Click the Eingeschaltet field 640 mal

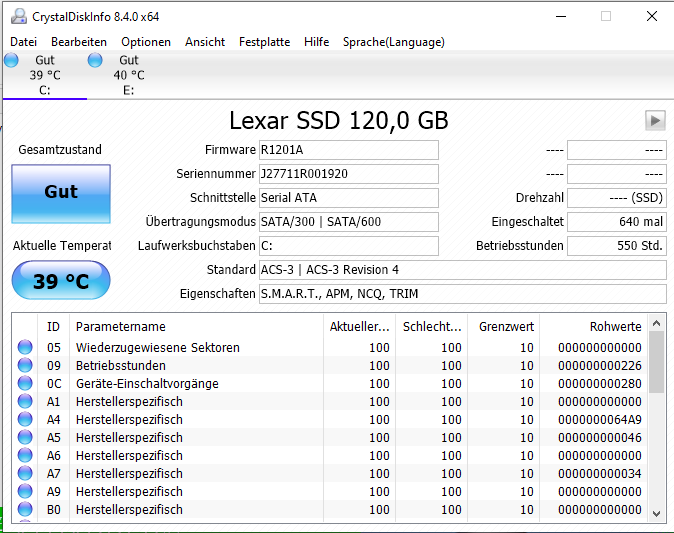617,222
